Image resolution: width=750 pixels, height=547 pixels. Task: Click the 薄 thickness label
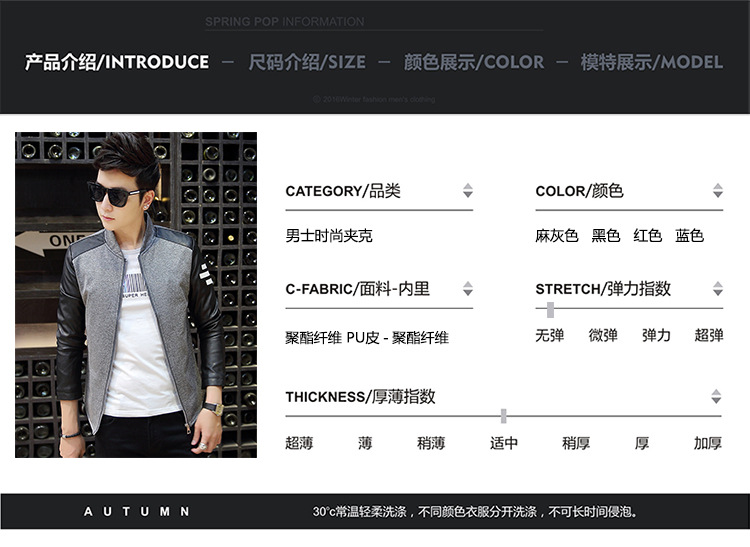point(365,443)
